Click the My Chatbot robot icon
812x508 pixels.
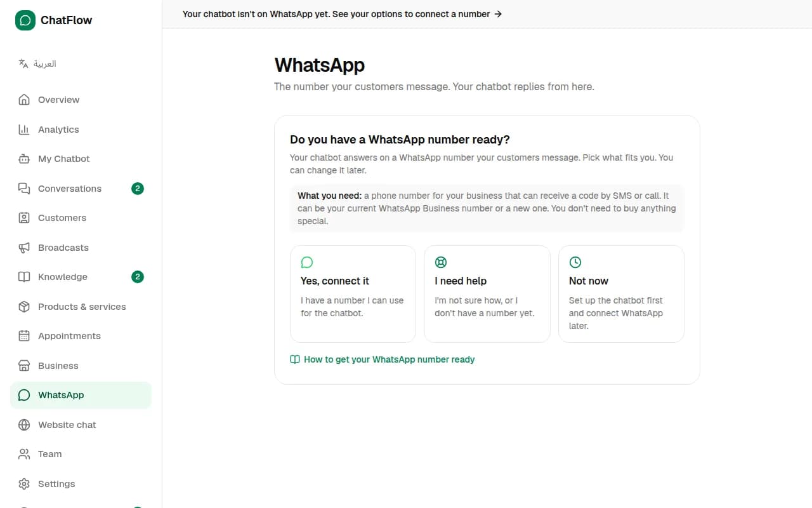click(x=24, y=159)
